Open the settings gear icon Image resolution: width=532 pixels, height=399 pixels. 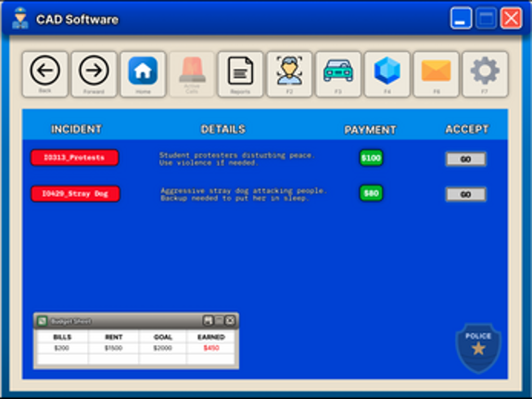[x=485, y=74]
